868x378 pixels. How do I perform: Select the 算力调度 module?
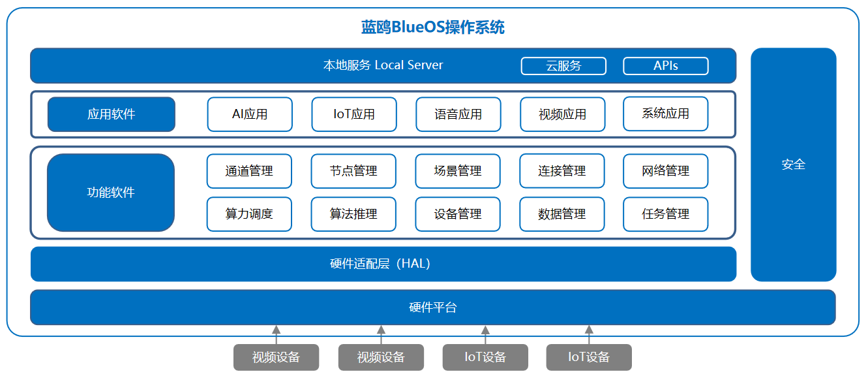(x=249, y=214)
